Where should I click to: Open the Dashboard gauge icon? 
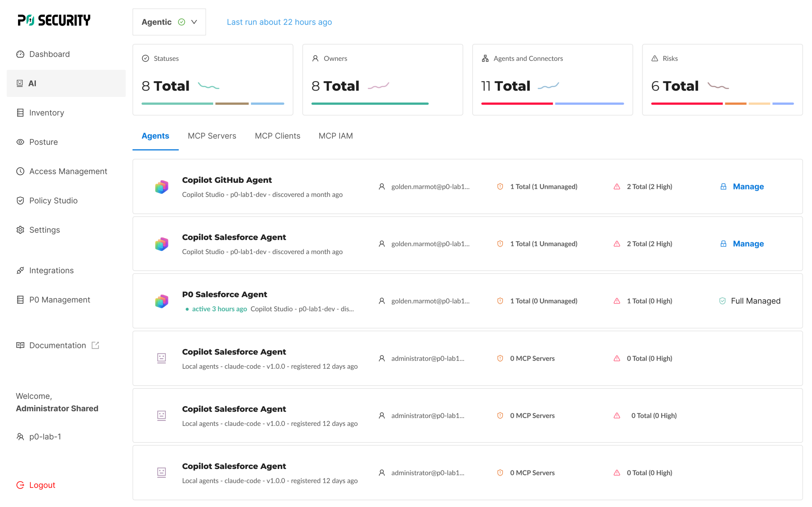pos(20,54)
